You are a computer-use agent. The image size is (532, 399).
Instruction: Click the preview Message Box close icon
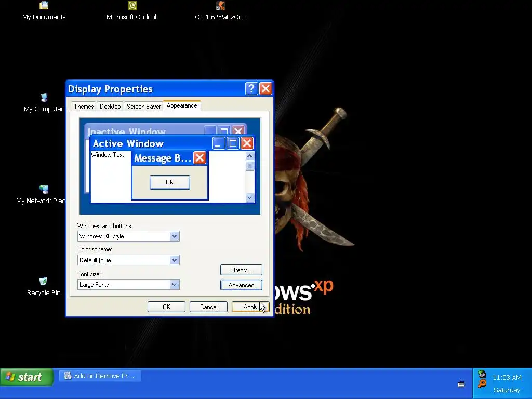pyautogui.click(x=199, y=158)
